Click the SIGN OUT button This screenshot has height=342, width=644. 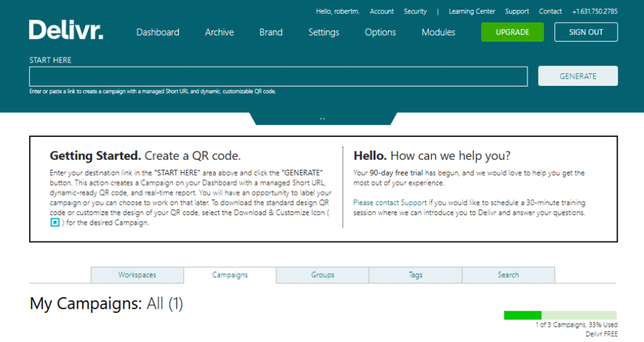[x=586, y=32]
